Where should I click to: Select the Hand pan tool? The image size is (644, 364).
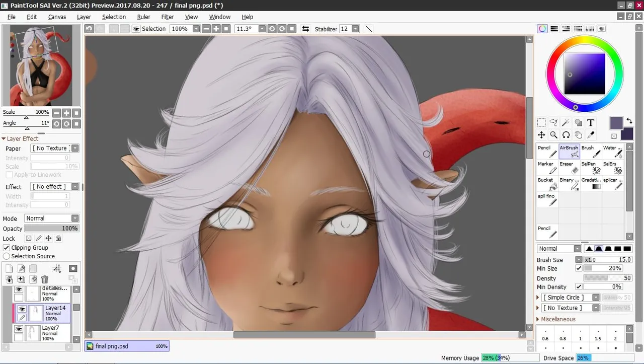point(579,135)
